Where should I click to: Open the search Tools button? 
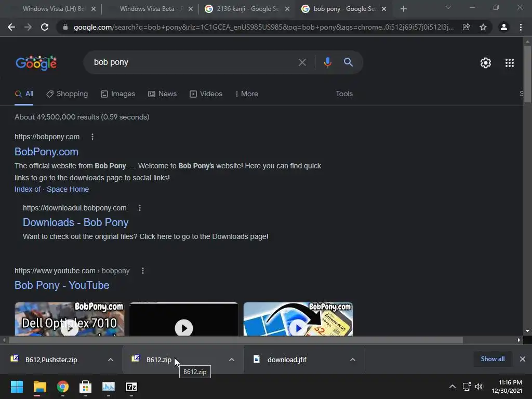[x=344, y=94]
